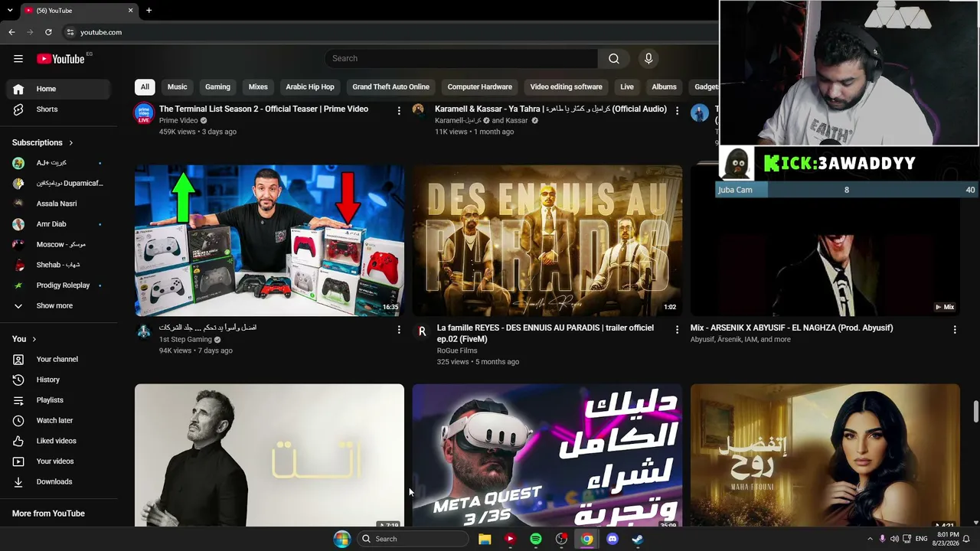Go back with the browser back arrow
The image size is (980, 551).
click(11, 32)
